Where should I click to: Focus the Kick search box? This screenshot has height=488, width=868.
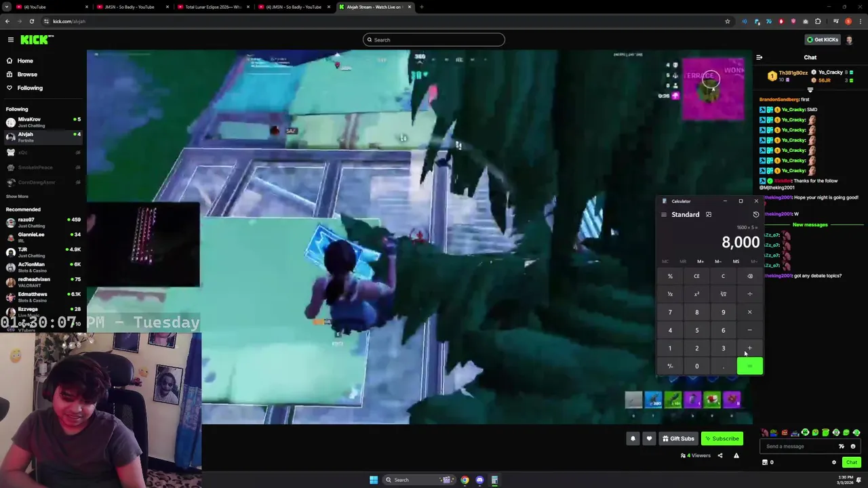click(x=434, y=40)
